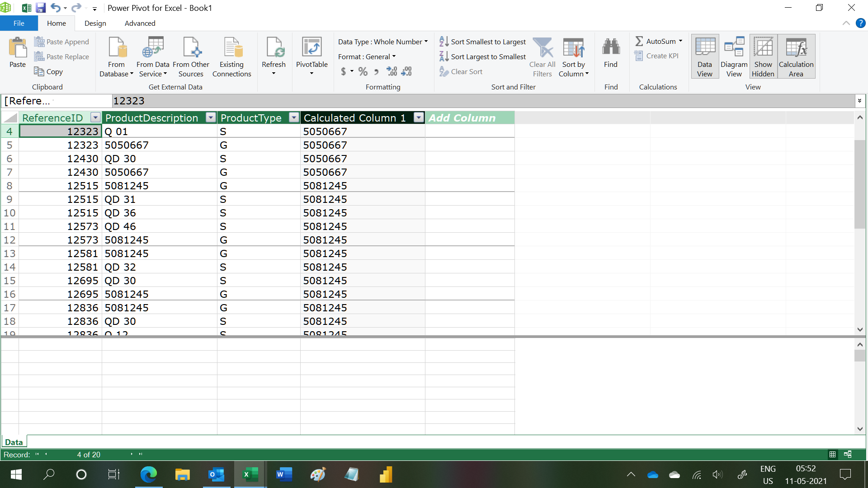Expand the formula bar chevron

pos(859,101)
